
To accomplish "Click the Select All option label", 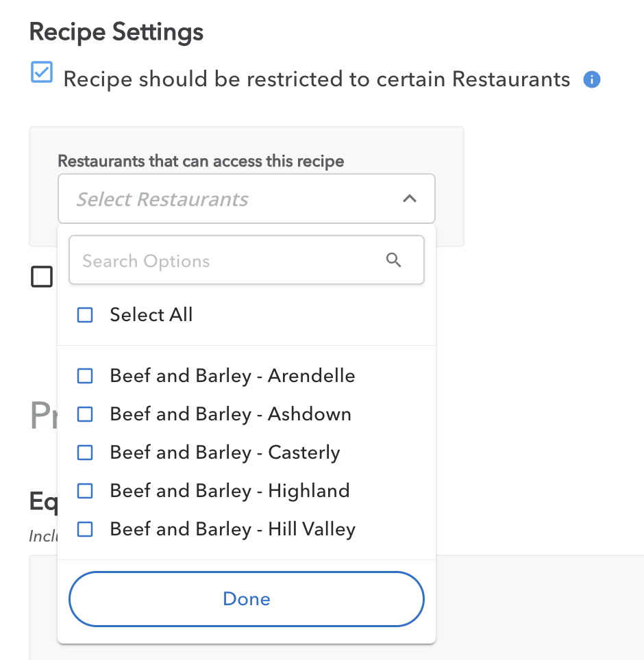I will [151, 315].
